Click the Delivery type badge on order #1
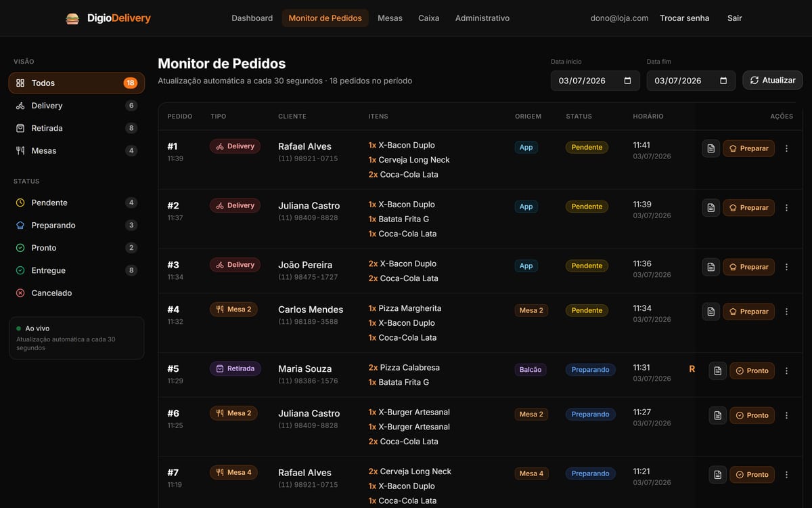812x508 pixels. click(x=235, y=146)
